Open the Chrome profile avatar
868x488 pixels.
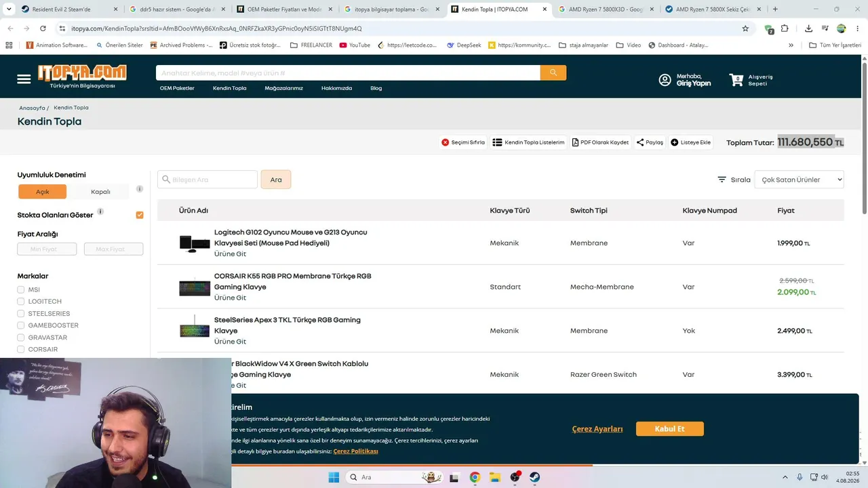tap(841, 28)
